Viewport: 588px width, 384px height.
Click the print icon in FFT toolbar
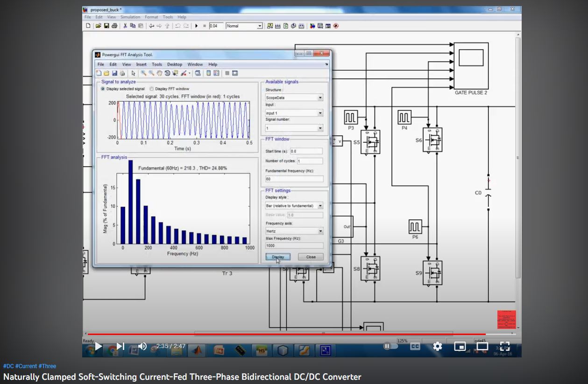pos(122,73)
